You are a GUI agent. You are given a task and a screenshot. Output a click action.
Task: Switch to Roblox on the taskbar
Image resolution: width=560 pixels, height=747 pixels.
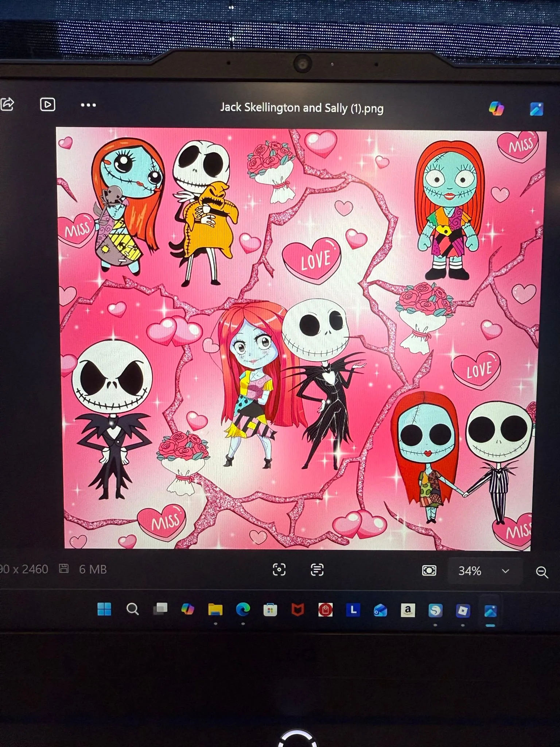(463, 611)
